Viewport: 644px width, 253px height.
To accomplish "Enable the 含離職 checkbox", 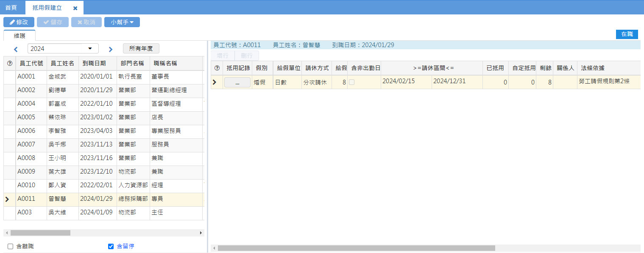I will [x=11, y=246].
